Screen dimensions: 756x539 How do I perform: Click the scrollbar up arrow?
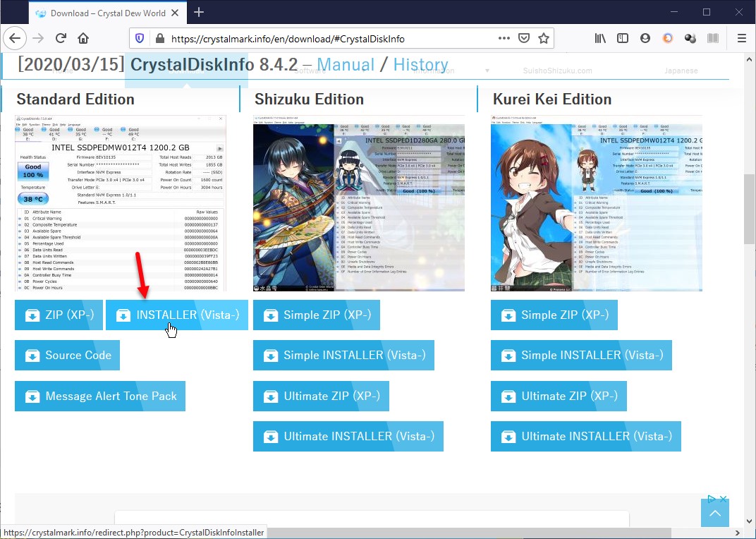click(x=749, y=60)
